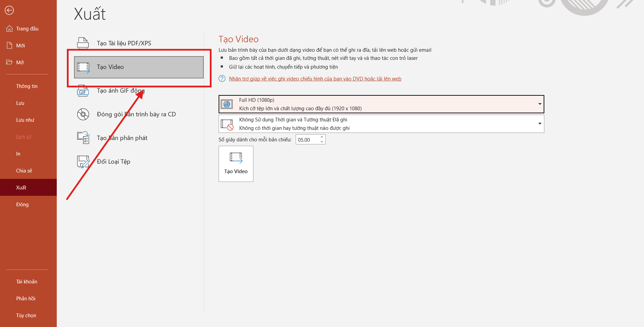Click the change file type icon
Screen dimensions: 644x327
tap(83, 162)
